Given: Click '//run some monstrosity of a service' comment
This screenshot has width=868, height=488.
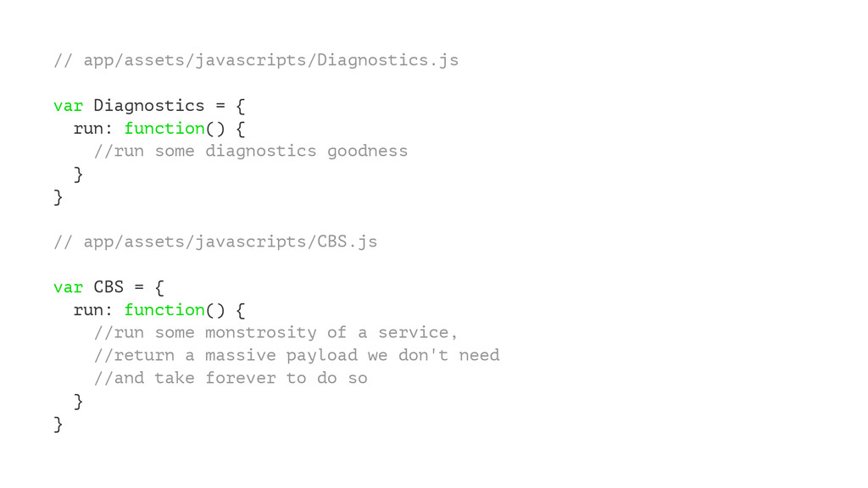Looking at the screenshot, I should [x=275, y=332].
